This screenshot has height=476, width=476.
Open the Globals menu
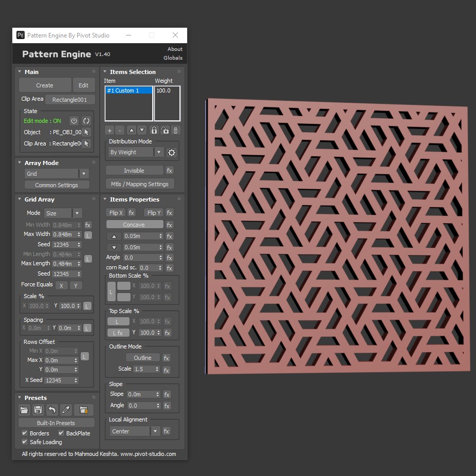tap(173, 58)
